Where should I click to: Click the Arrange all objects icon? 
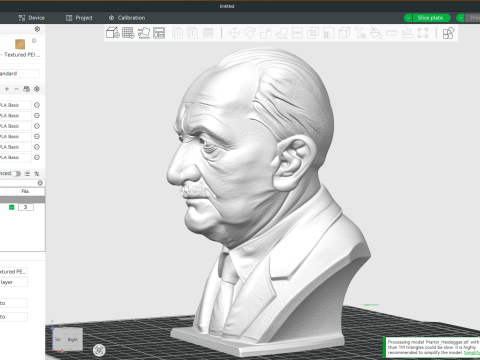tap(159, 33)
